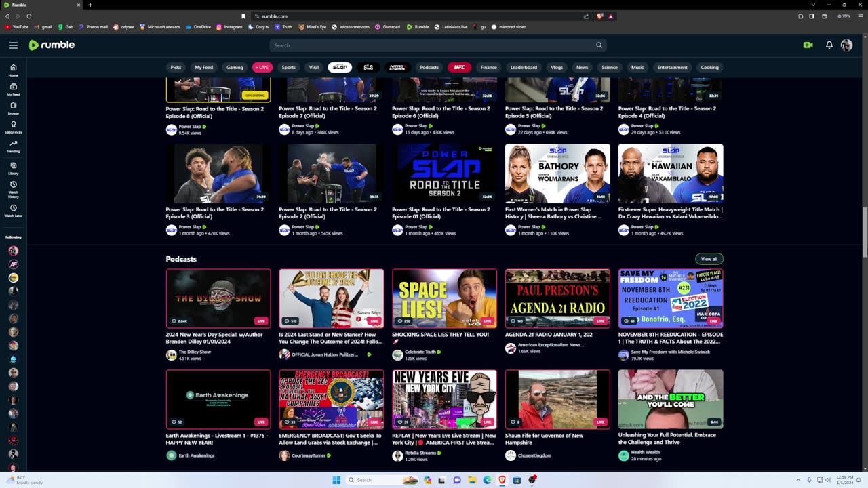Select the Gaming category chip
Image resolution: width=868 pixels, height=488 pixels.
click(235, 67)
